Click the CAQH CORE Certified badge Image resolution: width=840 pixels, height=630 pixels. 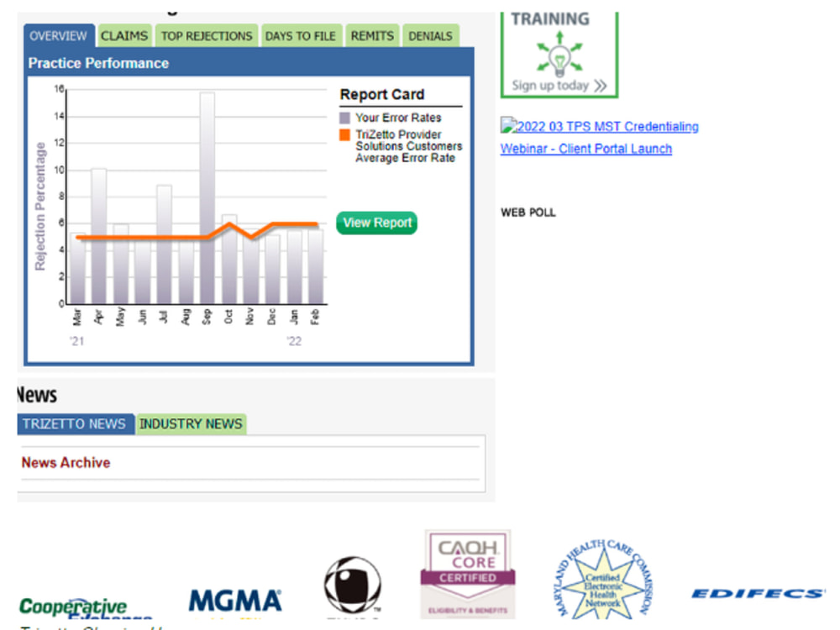(x=468, y=575)
